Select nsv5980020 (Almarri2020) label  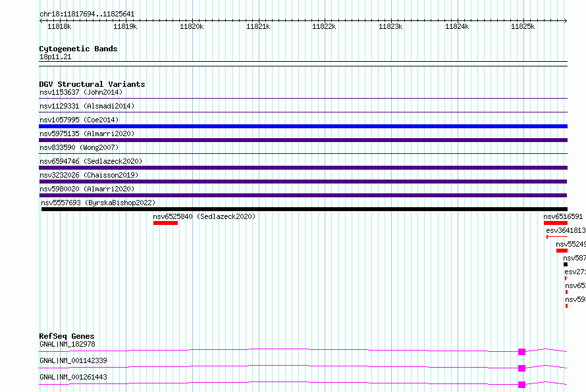[x=87, y=189]
